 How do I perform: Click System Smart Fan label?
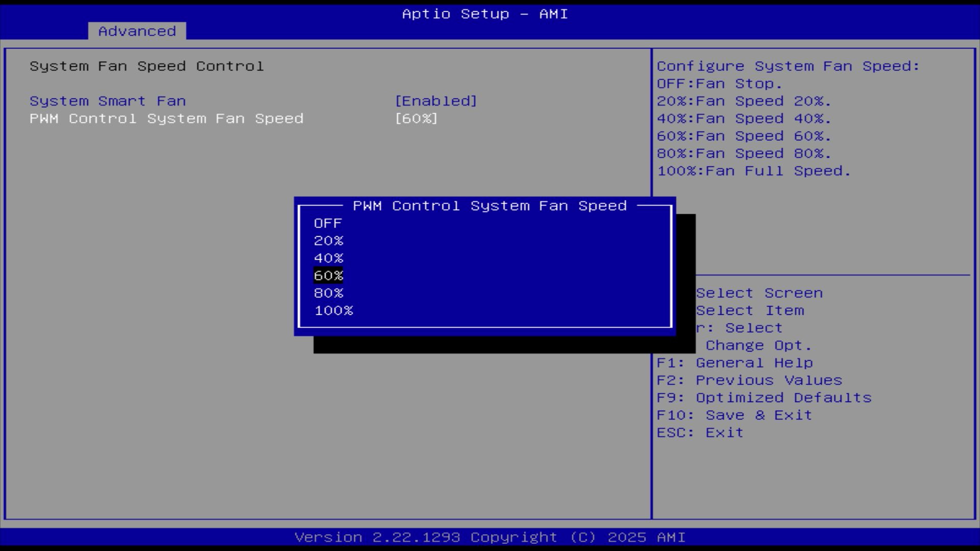[108, 101]
